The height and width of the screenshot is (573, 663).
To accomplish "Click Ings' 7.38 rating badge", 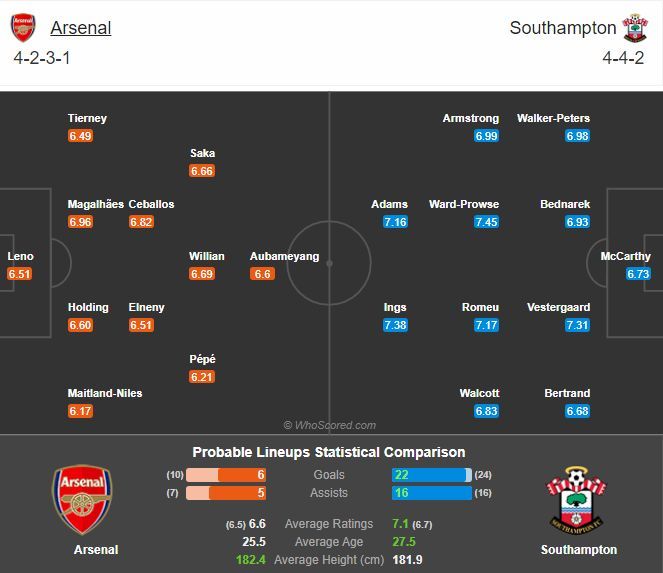I will pos(395,325).
